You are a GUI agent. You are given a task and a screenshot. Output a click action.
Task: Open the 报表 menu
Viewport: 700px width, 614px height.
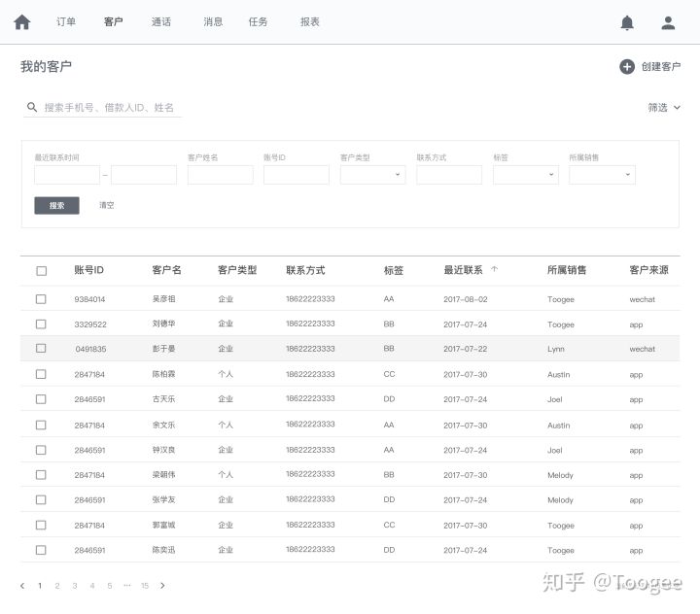(310, 22)
